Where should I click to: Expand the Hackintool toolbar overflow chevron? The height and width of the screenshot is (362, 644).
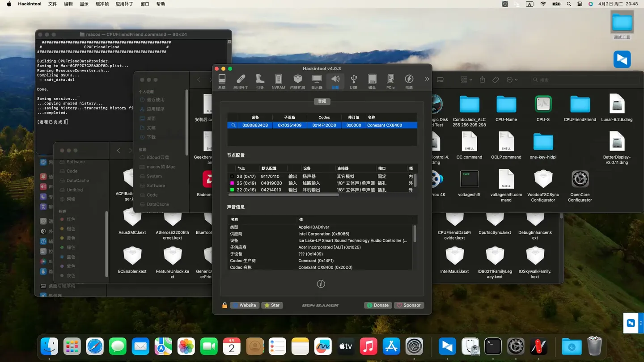tap(427, 79)
